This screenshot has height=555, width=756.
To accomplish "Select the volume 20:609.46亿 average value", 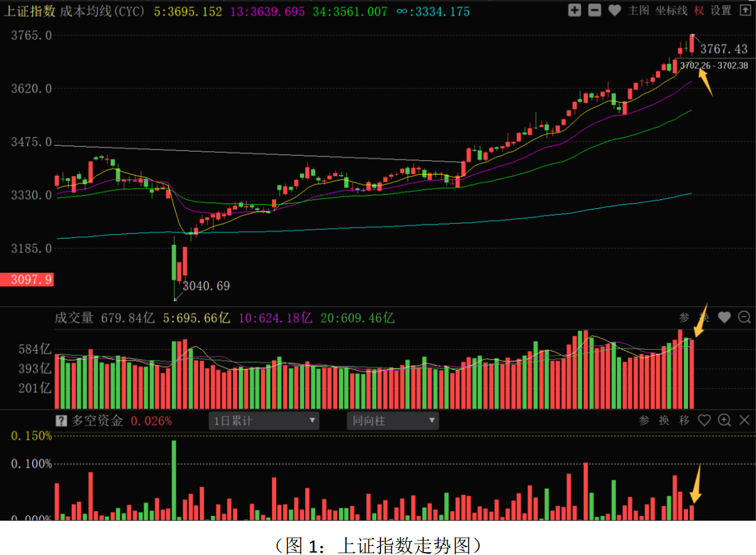I will (x=358, y=318).
